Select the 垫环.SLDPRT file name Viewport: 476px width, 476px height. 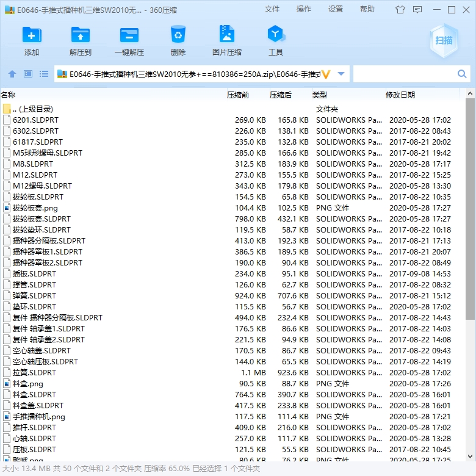tap(34, 306)
